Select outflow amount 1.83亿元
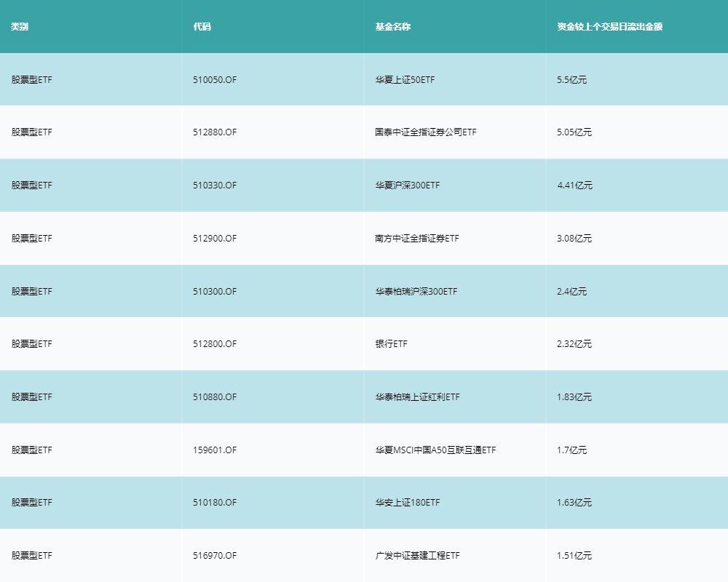Image resolution: width=728 pixels, height=582 pixels. click(574, 396)
